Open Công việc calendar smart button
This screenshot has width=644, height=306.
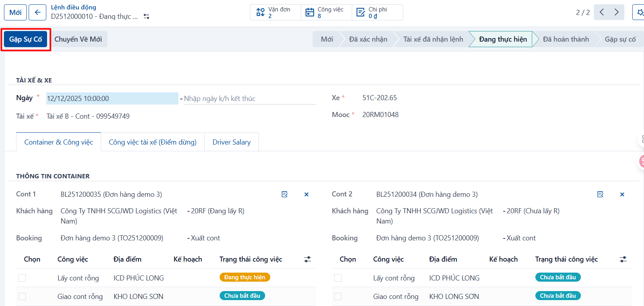pyautogui.click(x=326, y=12)
